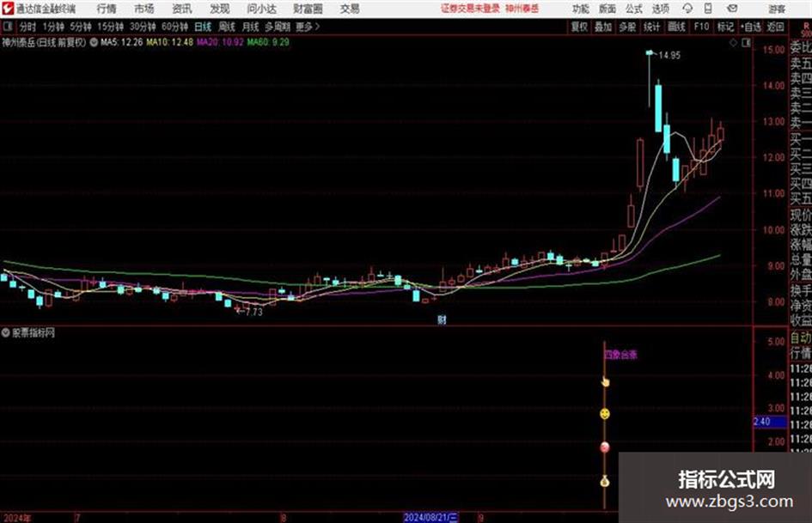Switch to the 15分钟 period tab
This screenshot has height=523, width=812.
111,27
